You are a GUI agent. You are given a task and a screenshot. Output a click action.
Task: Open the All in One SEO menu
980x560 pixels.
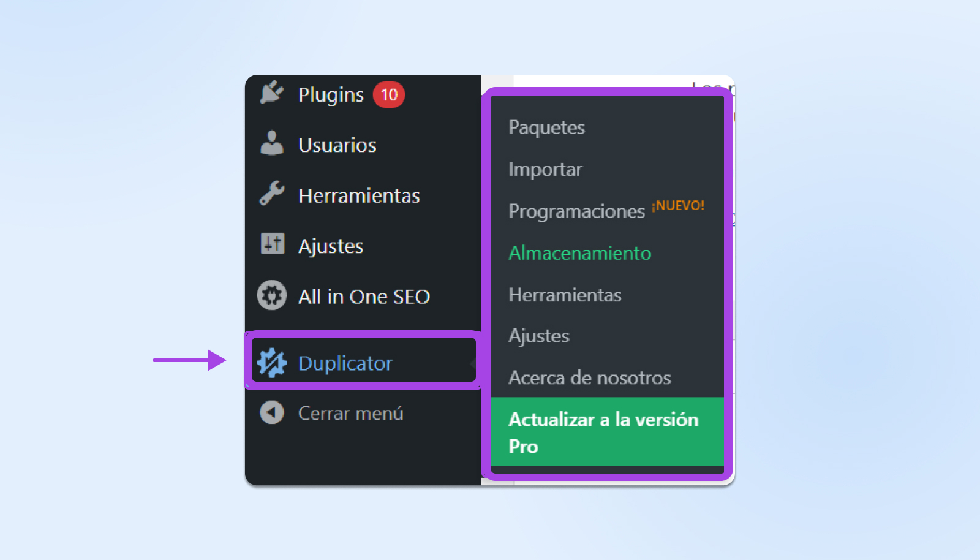(363, 297)
